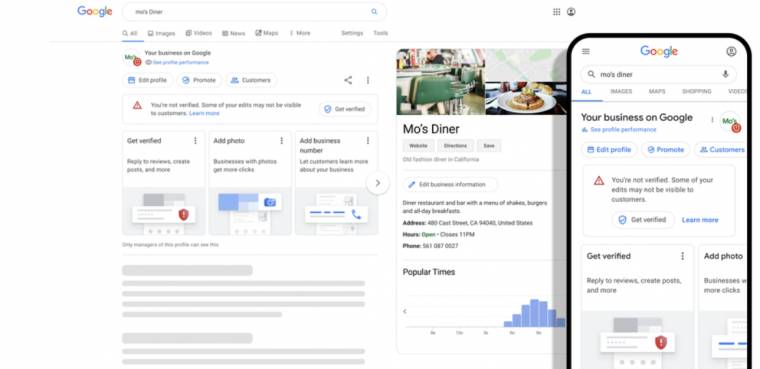Click Learn more link in desktop warning
This screenshot has width=760, height=369.
204,113
